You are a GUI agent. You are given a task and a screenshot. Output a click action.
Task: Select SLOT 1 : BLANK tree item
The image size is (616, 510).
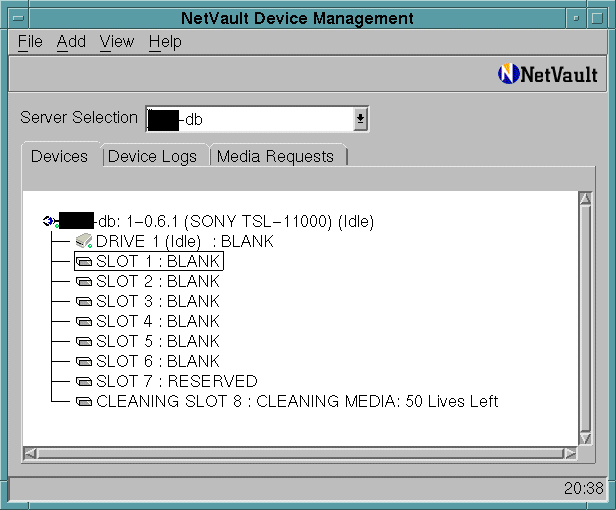157,261
